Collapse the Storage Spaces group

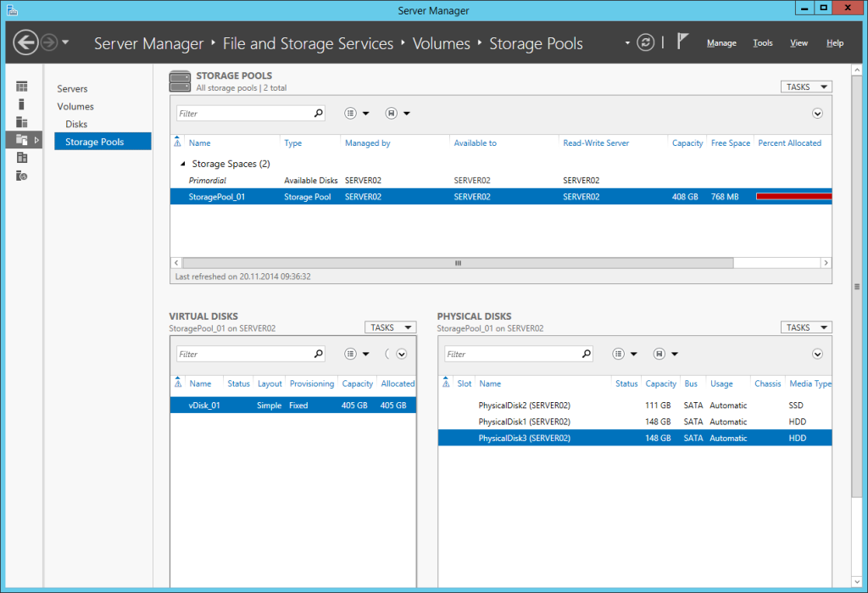click(x=181, y=162)
